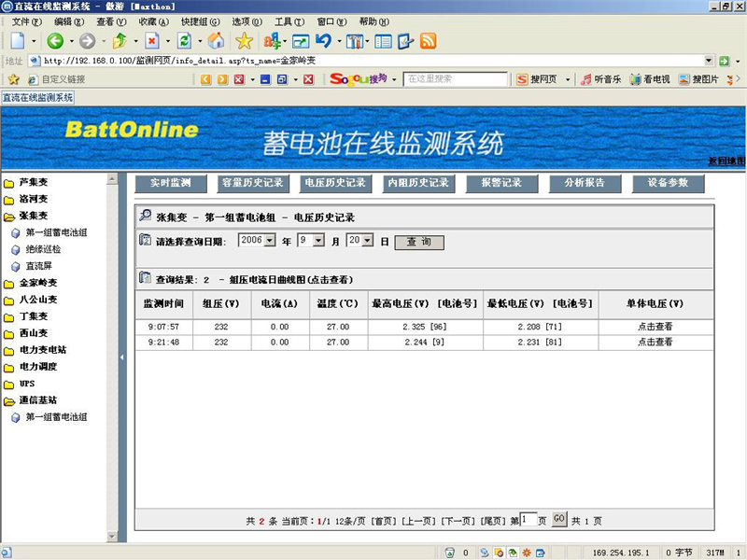
Task: Click the RSS feed icon on the toolbar
Action: point(428,41)
